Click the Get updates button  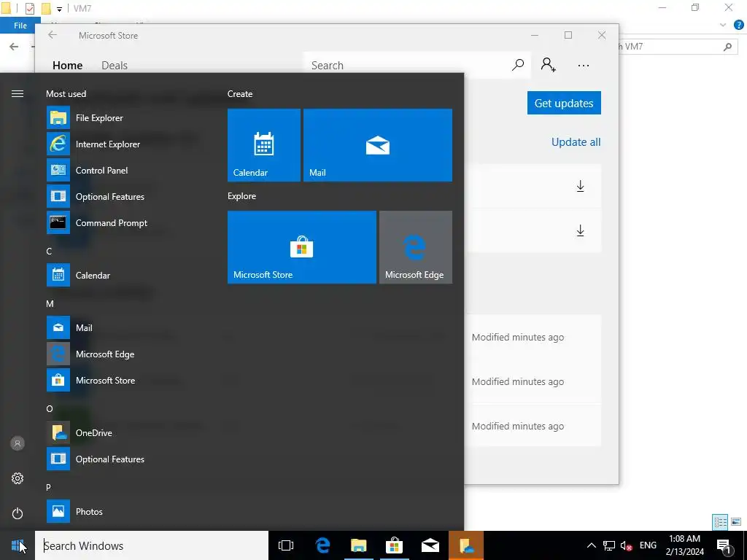[564, 103]
